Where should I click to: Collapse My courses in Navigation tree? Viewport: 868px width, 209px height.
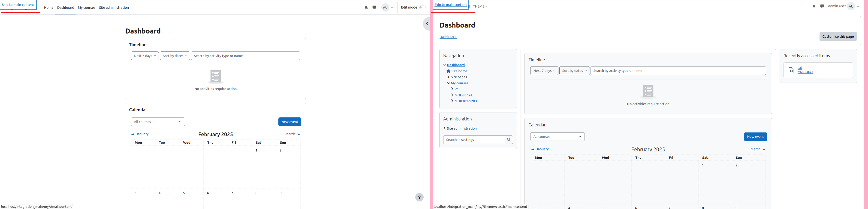(x=449, y=83)
